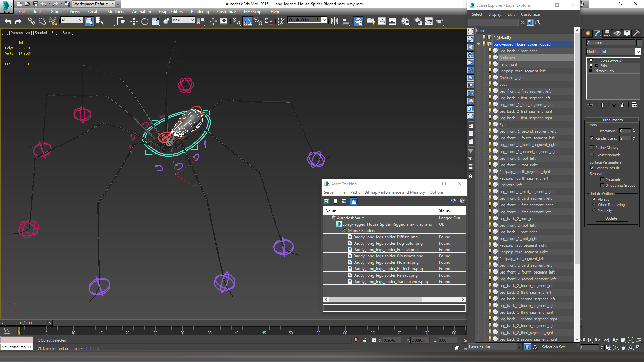Click Remove modifier from stack icon
This screenshot has width=644, height=362.
622,105
